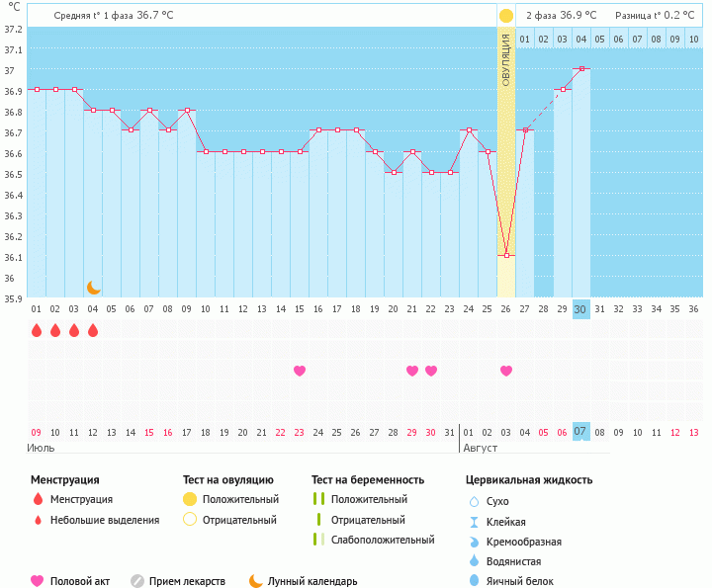Viewport: 712px width, 588px height.
Task: Click the yellow ovulation circle atop the chart
Action: 506,16
